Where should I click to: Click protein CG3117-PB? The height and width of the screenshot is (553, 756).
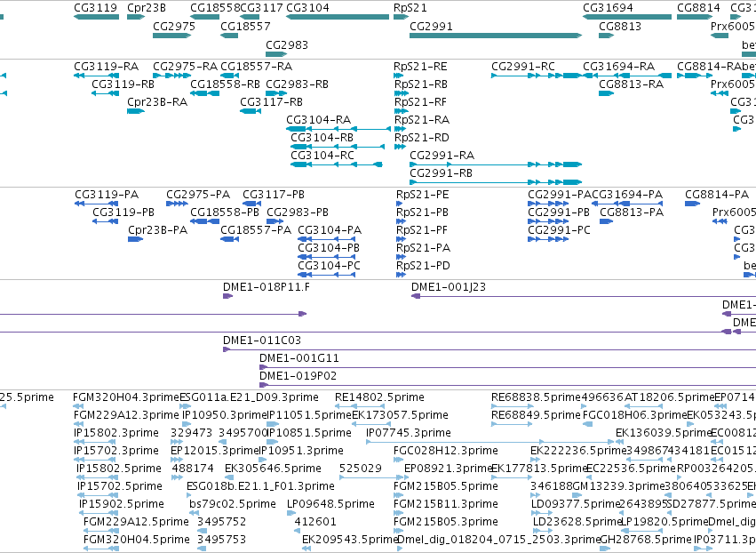(252, 204)
